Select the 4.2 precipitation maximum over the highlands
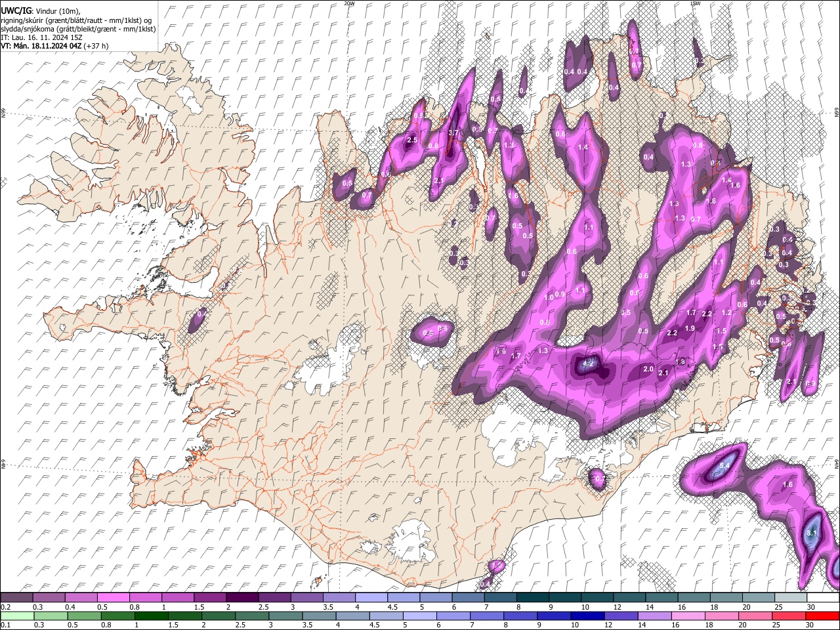Screen dimensions: 840x630 click(x=589, y=363)
